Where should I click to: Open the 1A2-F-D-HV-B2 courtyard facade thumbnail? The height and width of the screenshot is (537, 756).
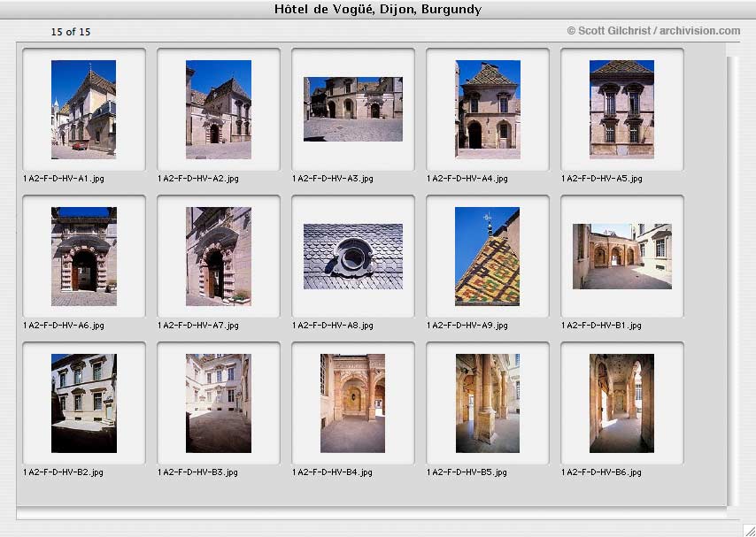(x=84, y=403)
